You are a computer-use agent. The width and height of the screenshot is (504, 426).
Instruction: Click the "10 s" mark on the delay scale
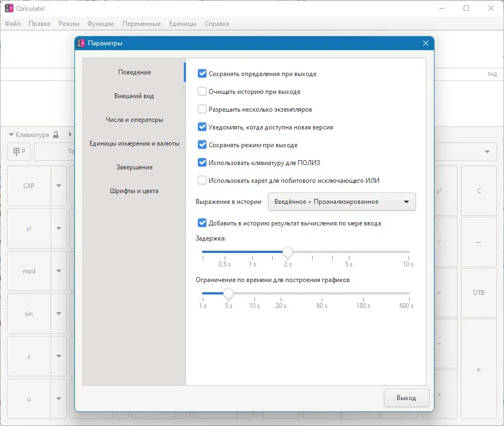coord(408,264)
